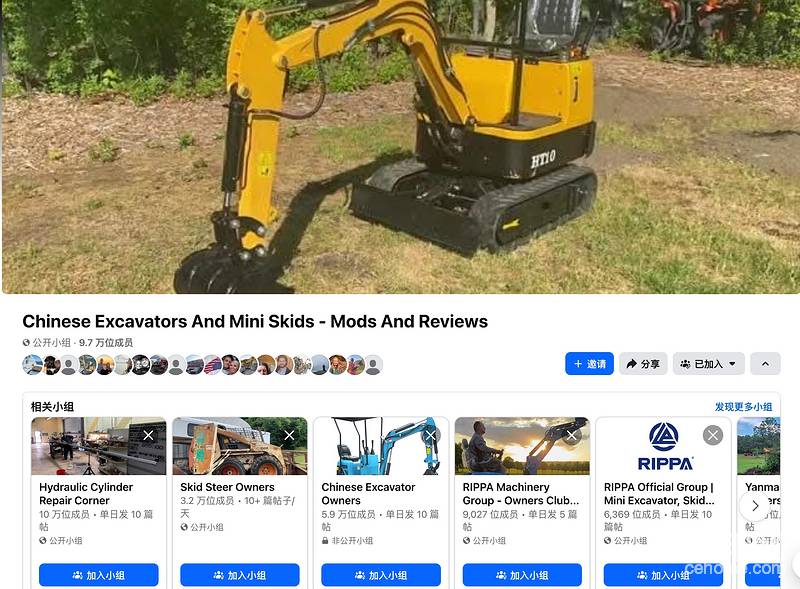Open the 发现更多小组 link
This screenshot has width=800, height=589.
coord(743,407)
